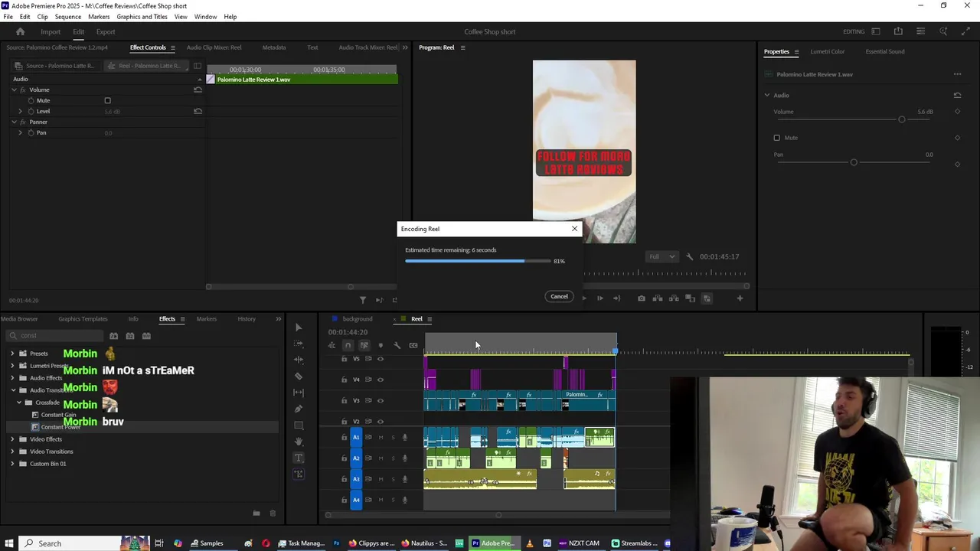Select the Track Select Forward tool
Screen dimensions: 980x551
click(299, 344)
